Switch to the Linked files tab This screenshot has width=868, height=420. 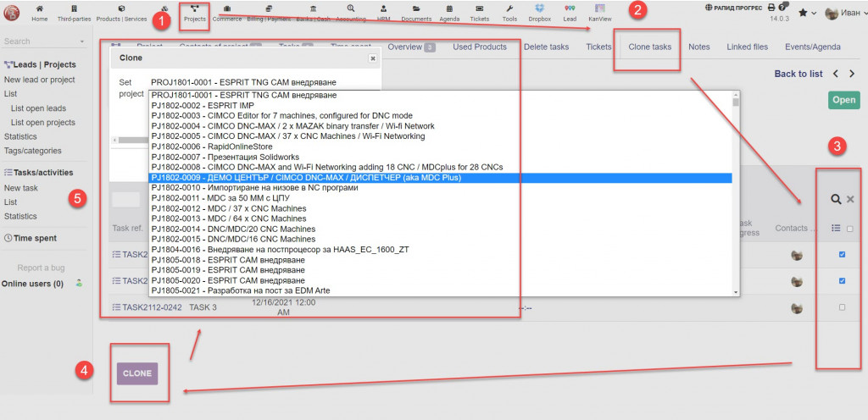[748, 47]
